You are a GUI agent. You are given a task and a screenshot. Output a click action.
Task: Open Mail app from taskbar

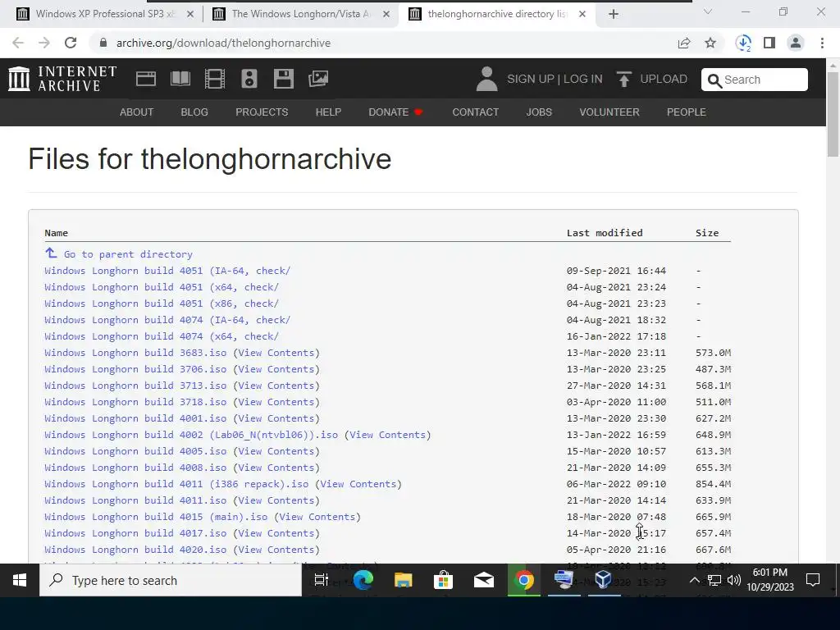[x=484, y=580]
